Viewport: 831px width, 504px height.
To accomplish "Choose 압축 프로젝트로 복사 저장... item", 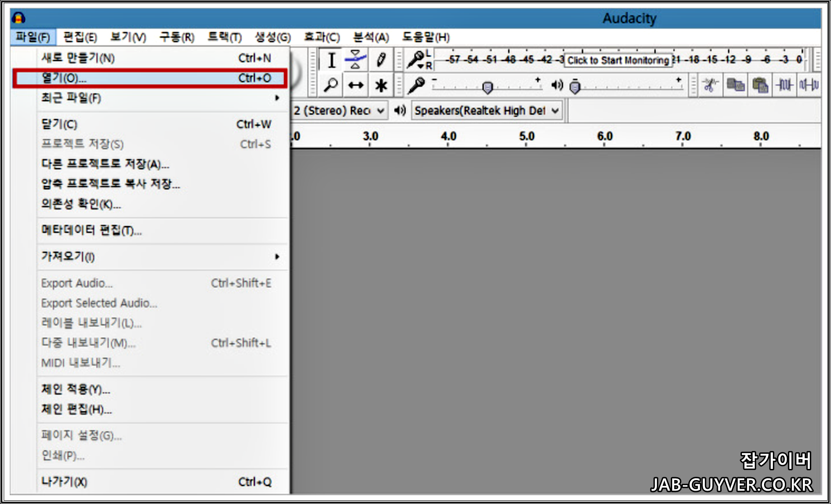I will click(151, 184).
